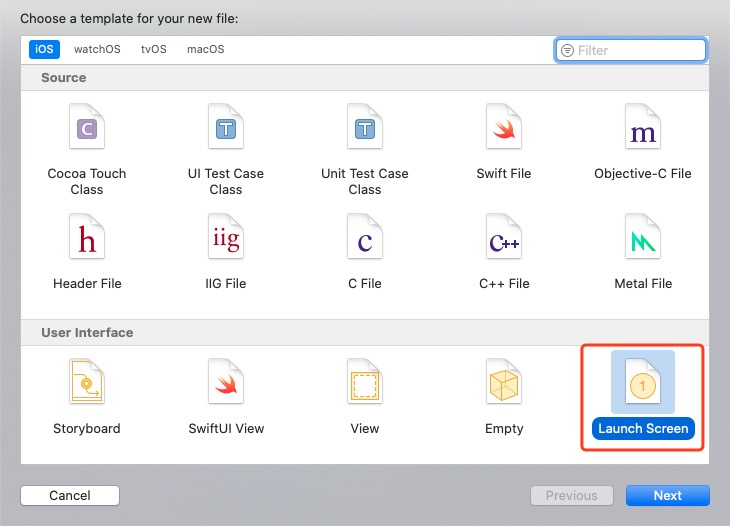Click the Next button
Image resolution: width=730 pixels, height=526 pixels.
667,495
